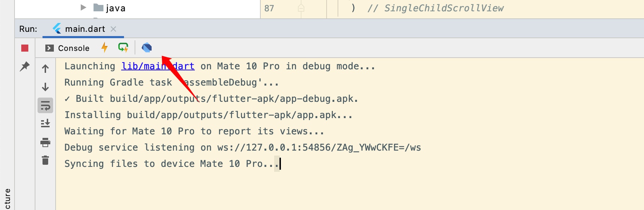
Task: Clear all console output with trash icon
Action: [x=45, y=161]
